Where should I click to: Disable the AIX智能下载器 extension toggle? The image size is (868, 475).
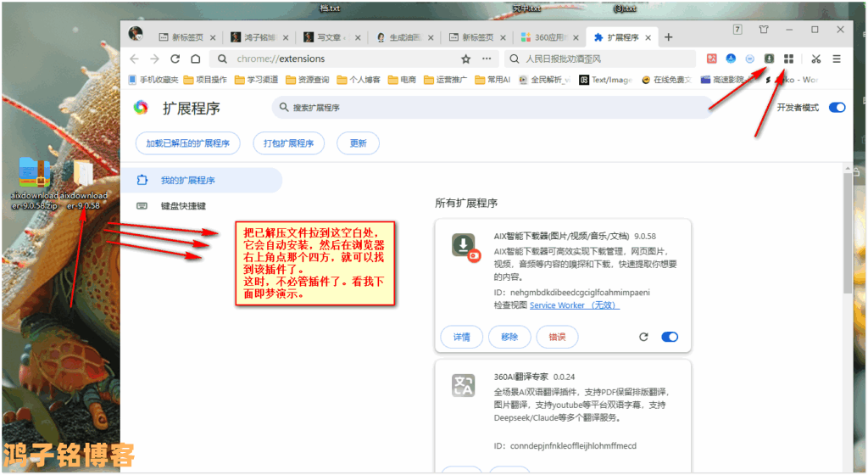670,337
